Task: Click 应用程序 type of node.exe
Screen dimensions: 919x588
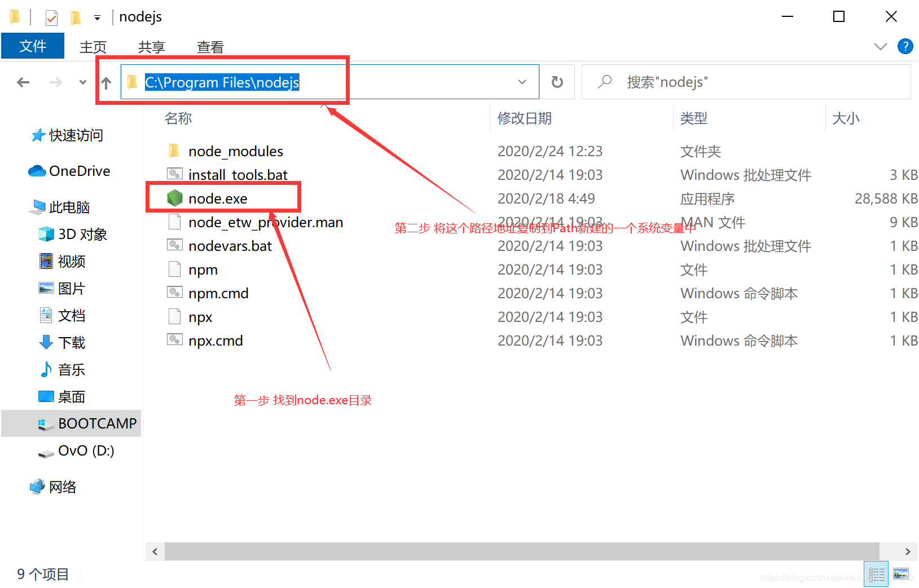Action: 707,198
